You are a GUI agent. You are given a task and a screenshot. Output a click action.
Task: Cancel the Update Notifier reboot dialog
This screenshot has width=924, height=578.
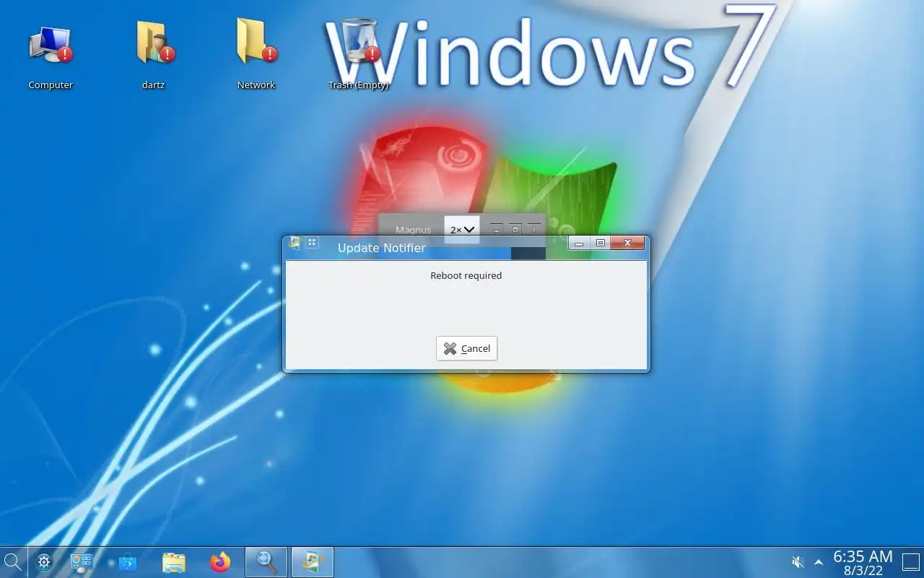coord(466,348)
